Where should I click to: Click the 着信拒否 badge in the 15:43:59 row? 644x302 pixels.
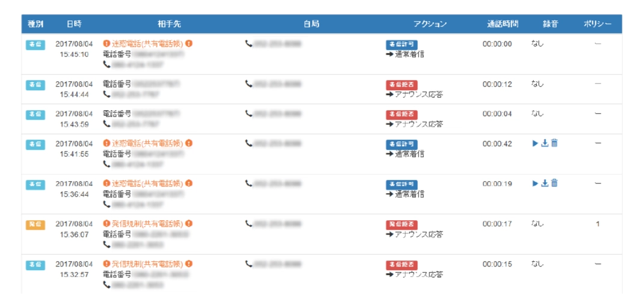tap(402, 114)
